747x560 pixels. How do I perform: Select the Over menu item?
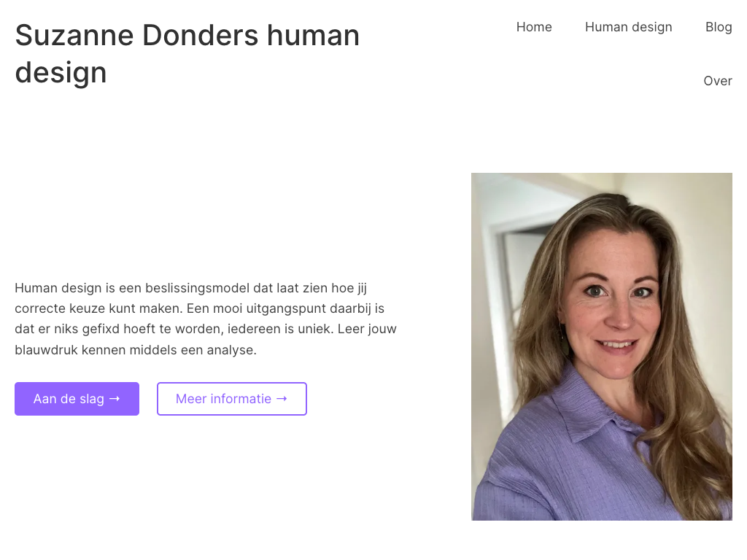[718, 81]
